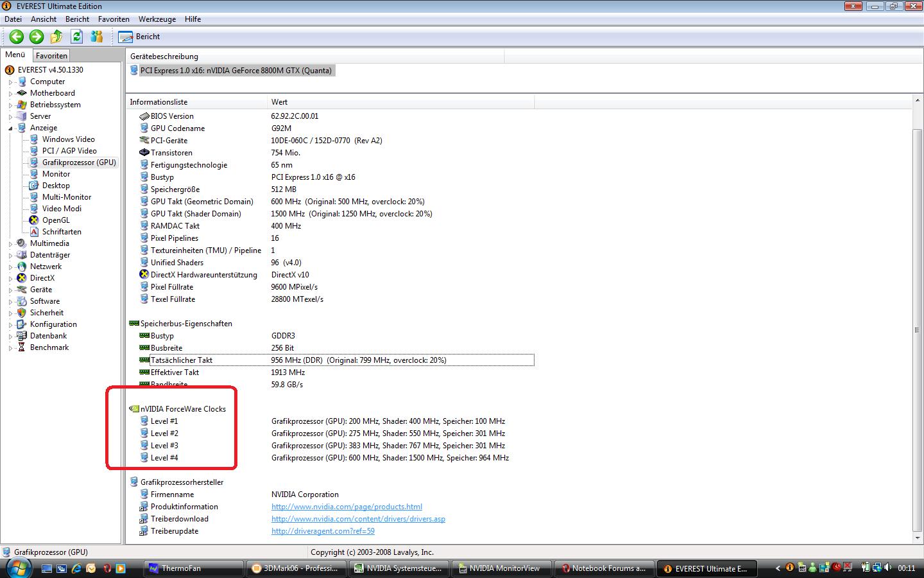The width and height of the screenshot is (924, 578).
Task: Select PCI / AGP Video tree item
Action: [69, 151]
